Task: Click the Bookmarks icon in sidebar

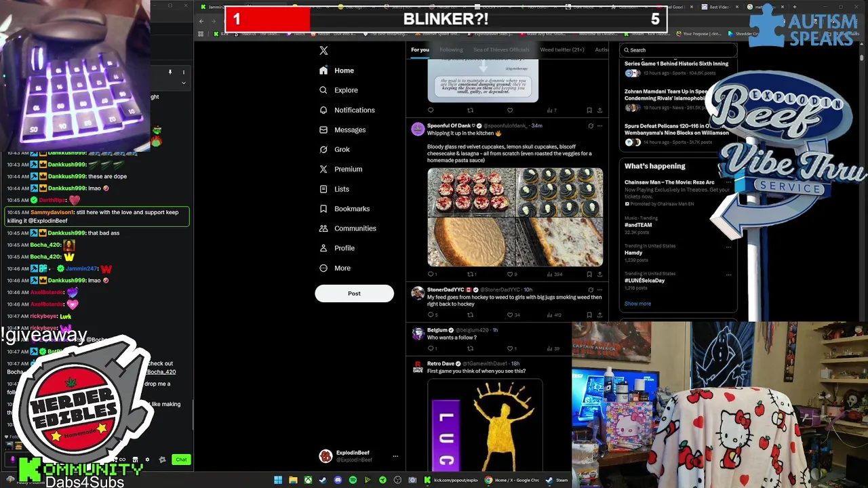Action: tap(323, 209)
